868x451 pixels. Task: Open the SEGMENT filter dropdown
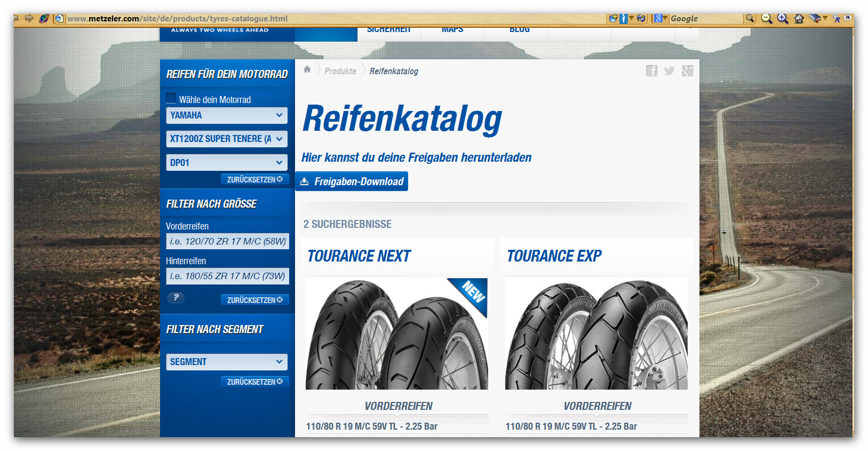[x=227, y=362]
